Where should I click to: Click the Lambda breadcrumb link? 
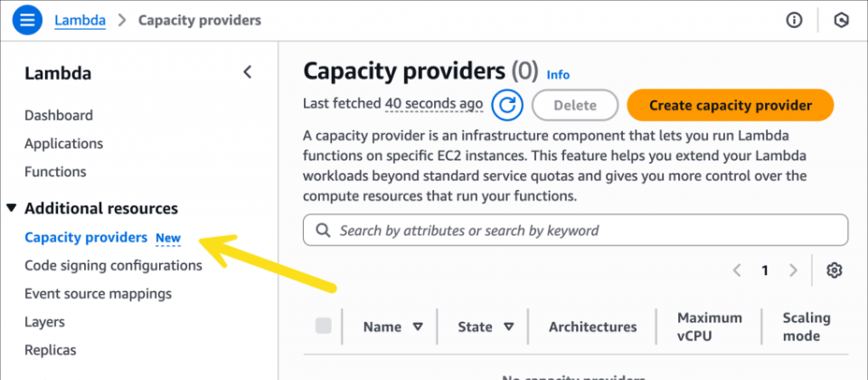pos(80,20)
